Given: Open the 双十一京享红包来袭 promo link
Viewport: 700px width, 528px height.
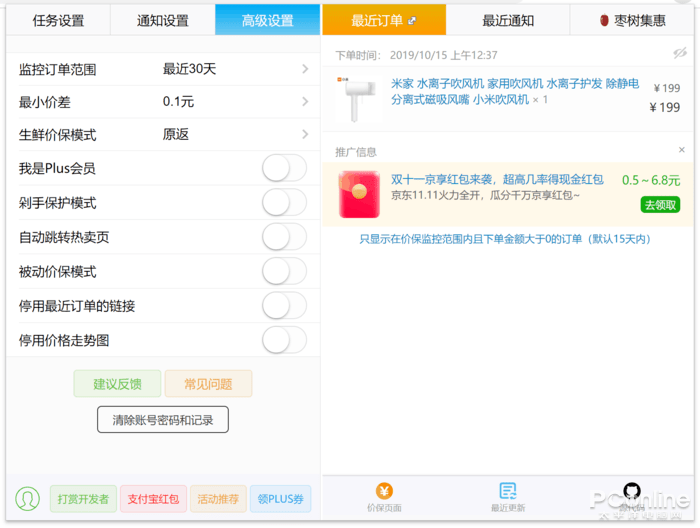Looking at the screenshot, I should 497,179.
